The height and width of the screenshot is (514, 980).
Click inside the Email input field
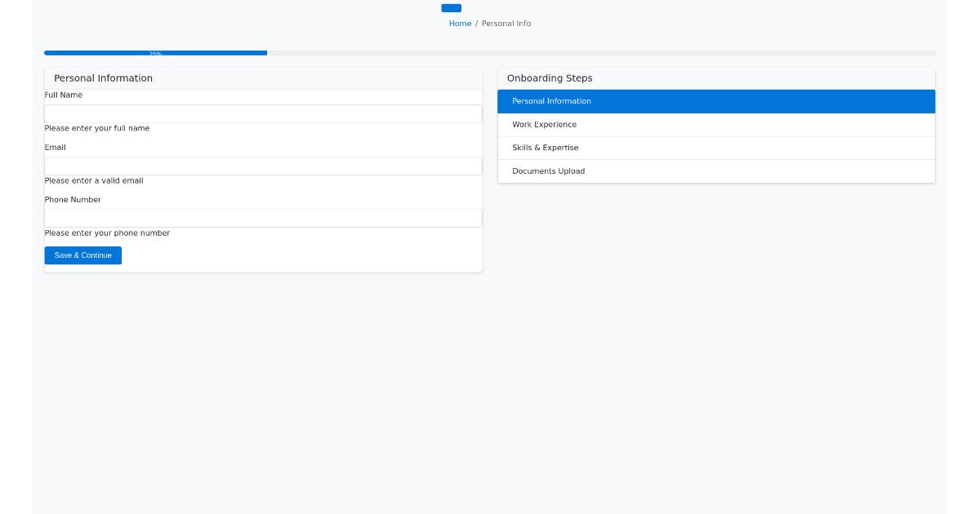(x=263, y=166)
